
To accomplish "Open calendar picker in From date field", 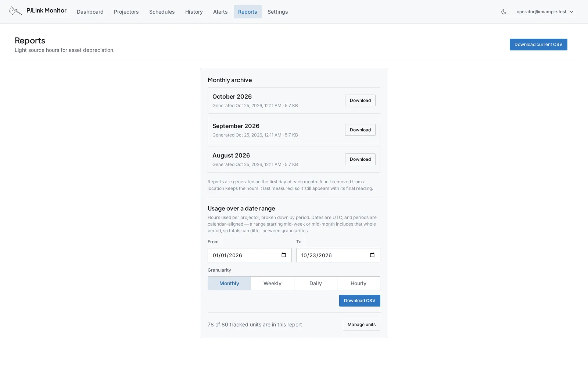I will click(284, 255).
